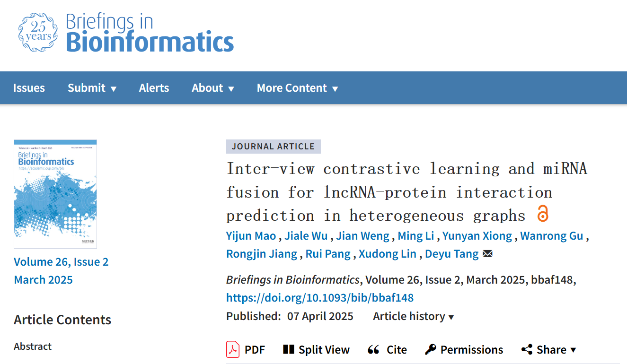The height and width of the screenshot is (364, 627).
Task: Expand the Submit dropdown menu
Action: (92, 88)
